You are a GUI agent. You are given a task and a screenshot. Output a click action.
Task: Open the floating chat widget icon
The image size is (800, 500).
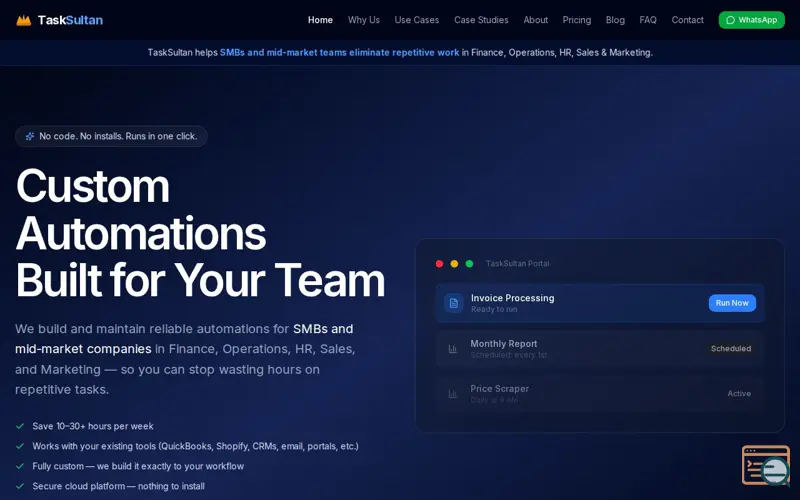766,465
